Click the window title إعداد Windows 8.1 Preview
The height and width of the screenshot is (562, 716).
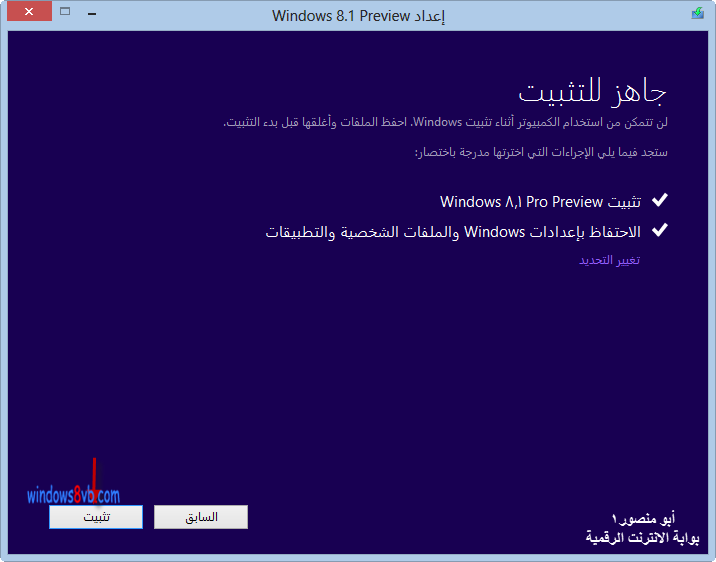[358, 16]
